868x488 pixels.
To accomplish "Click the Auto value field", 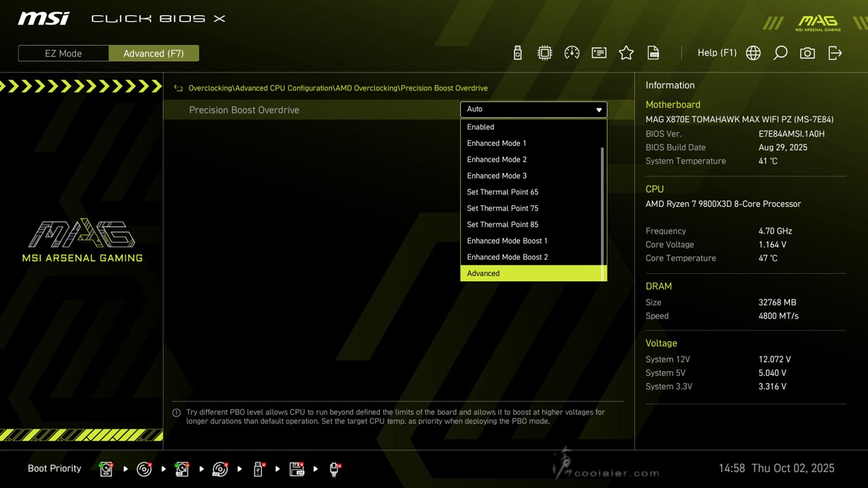I will [534, 109].
